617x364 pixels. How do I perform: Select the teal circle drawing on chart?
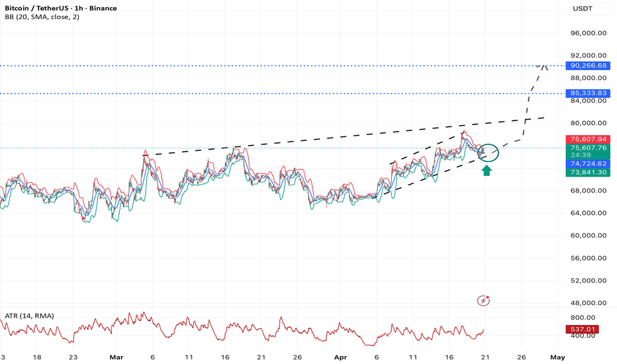(488, 152)
